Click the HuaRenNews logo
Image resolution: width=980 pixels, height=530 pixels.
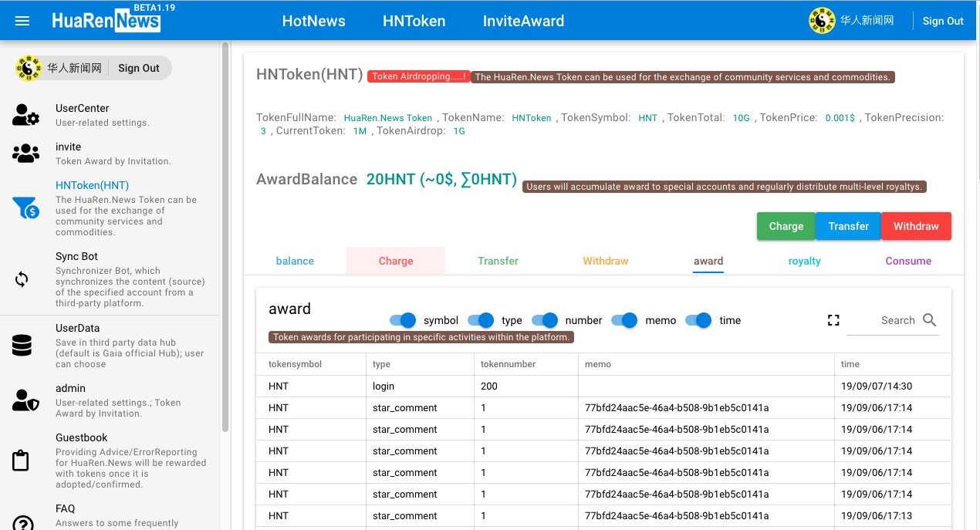[106, 21]
